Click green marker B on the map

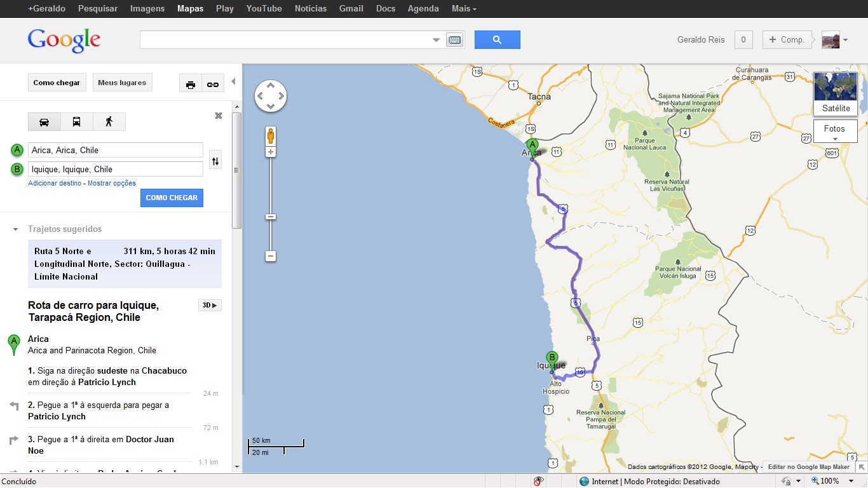pos(552,362)
